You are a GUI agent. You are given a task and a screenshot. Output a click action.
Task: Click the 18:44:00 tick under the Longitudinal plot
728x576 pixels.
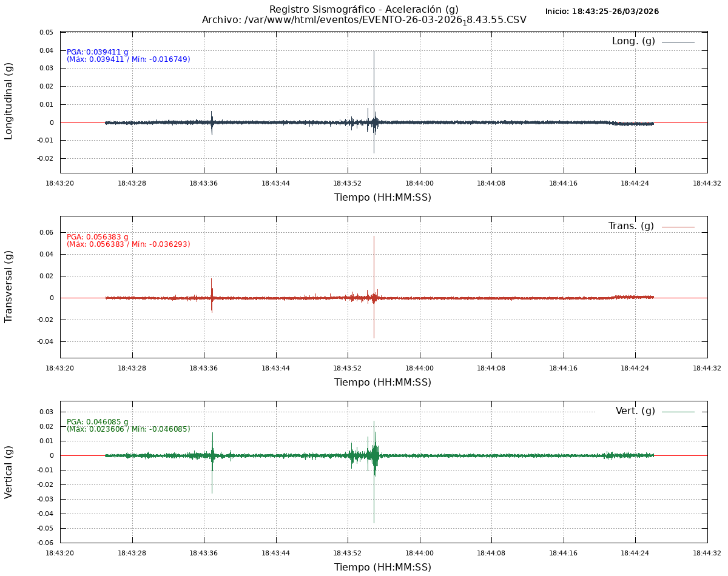coord(419,183)
